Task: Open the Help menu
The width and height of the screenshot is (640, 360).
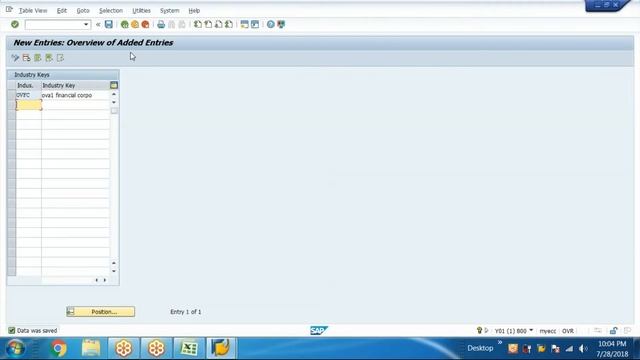Action: pos(194,11)
